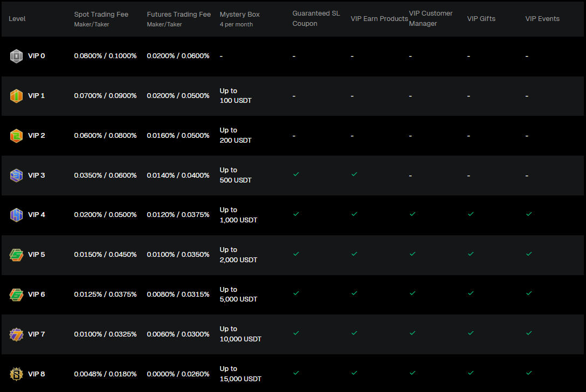Select the spot fee 0.0700% / 0.0900%
The image size is (586, 392).
pyautogui.click(x=105, y=96)
